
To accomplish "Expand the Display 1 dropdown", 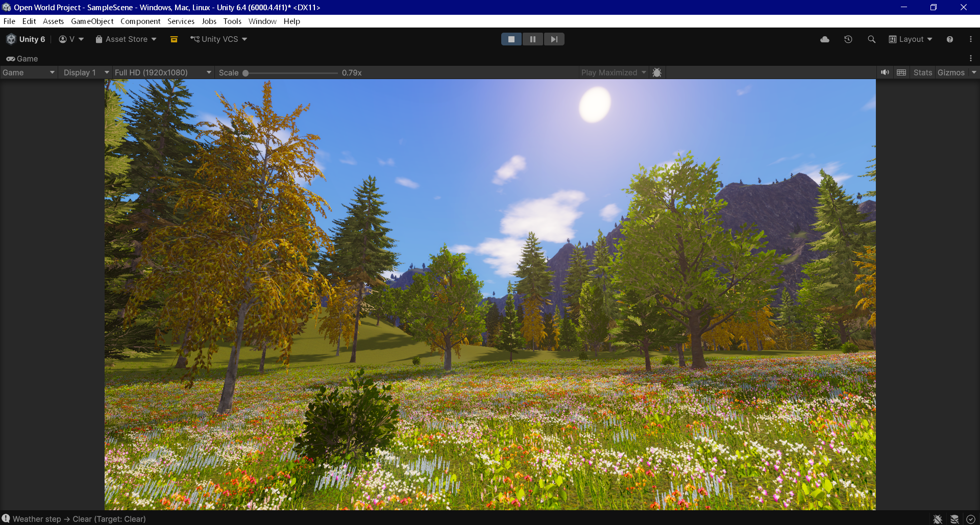I will (x=86, y=72).
